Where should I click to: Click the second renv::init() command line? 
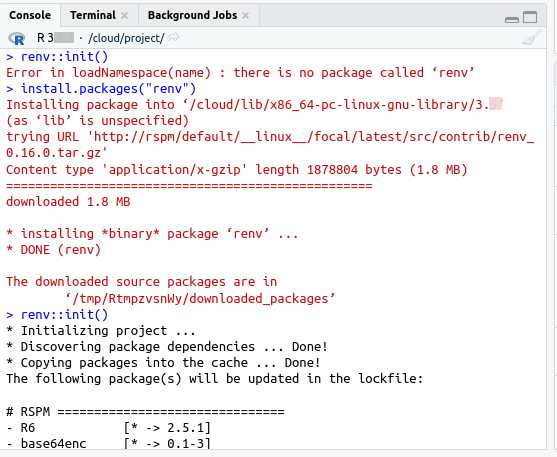pos(57,314)
